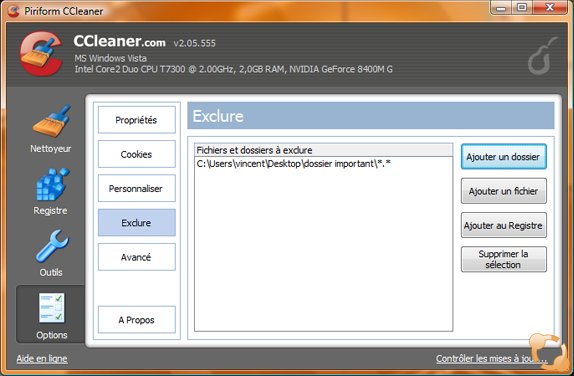
Task: Open the A Propos tab
Action: (137, 320)
